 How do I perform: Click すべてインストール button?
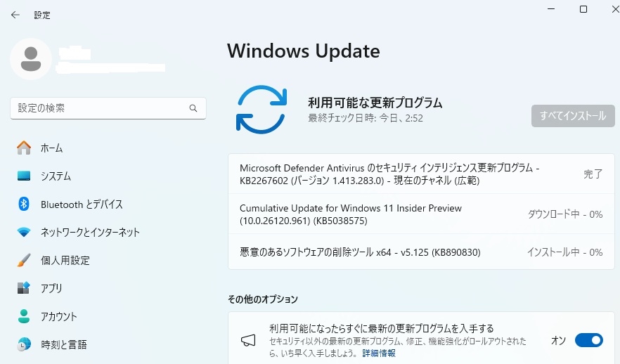tap(573, 116)
